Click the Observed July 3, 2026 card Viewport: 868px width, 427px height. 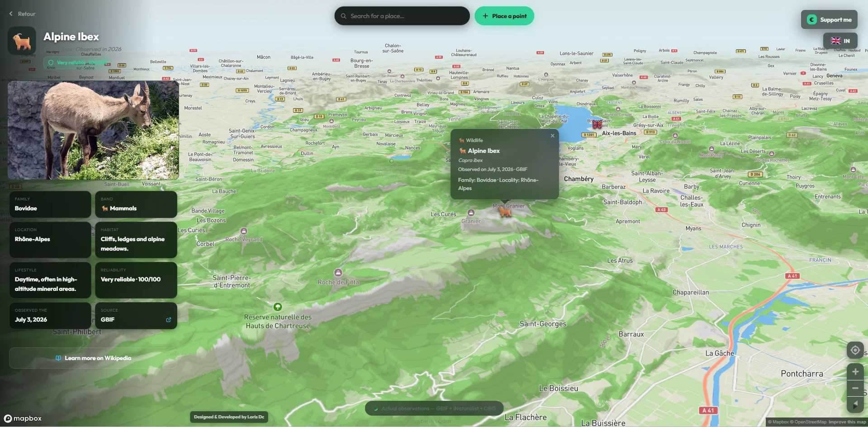[x=50, y=316]
